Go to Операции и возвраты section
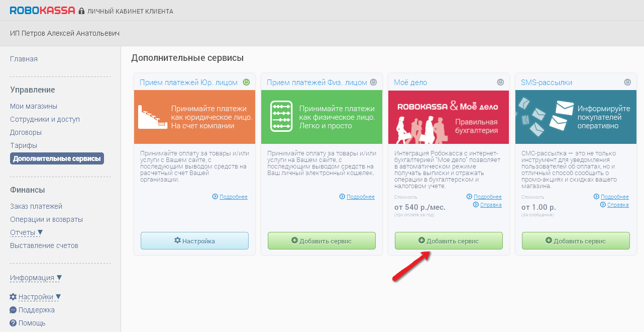 [46, 219]
